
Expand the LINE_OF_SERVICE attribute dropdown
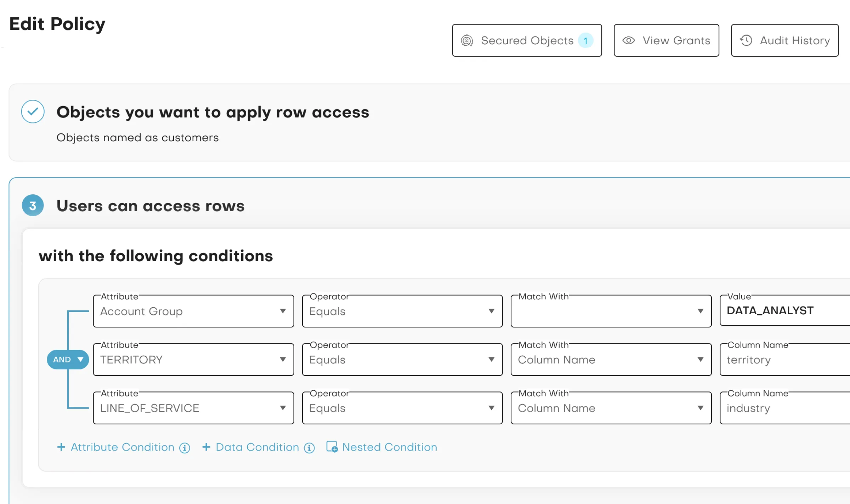pyautogui.click(x=283, y=408)
